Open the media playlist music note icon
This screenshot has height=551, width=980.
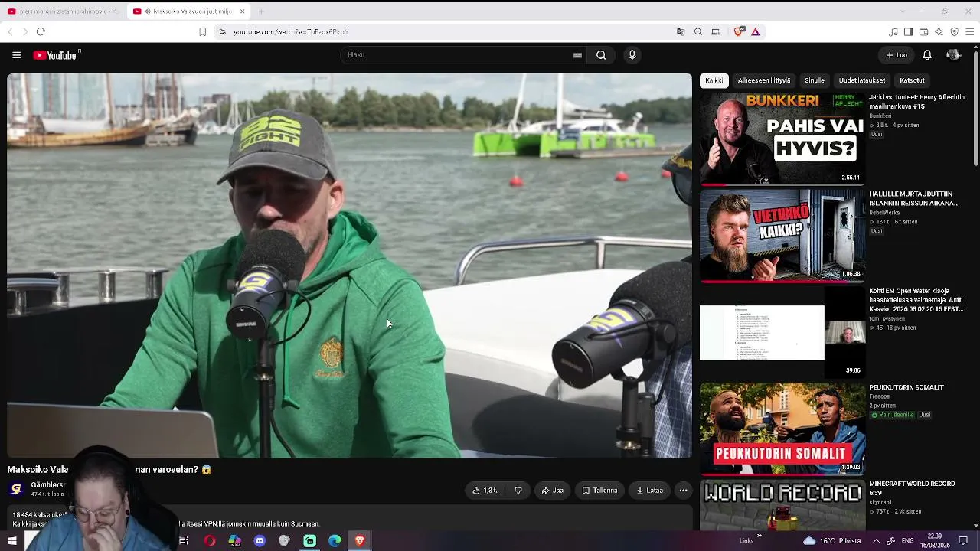pyautogui.click(x=893, y=31)
